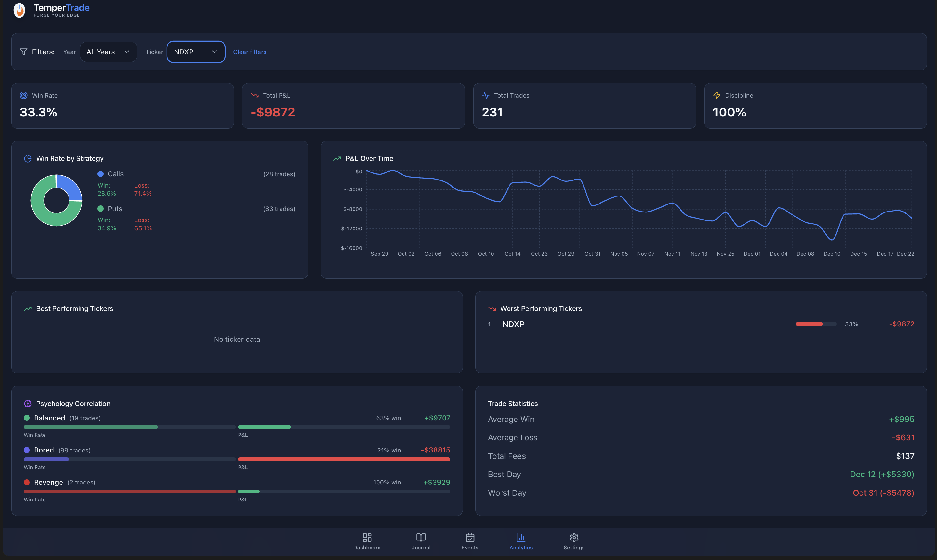Screen dimensions: 937x560
Task: Open the Settings tab
Action: [x=574, y=541]
